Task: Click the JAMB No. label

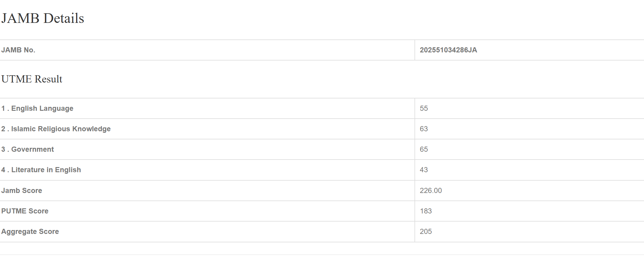Action: [18, 50]
